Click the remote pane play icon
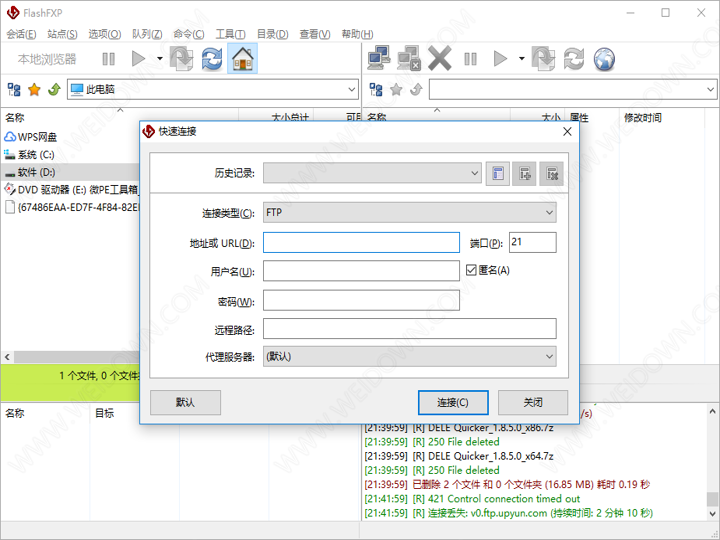Viewport: 720px width, 540px height. pos(500,59)
